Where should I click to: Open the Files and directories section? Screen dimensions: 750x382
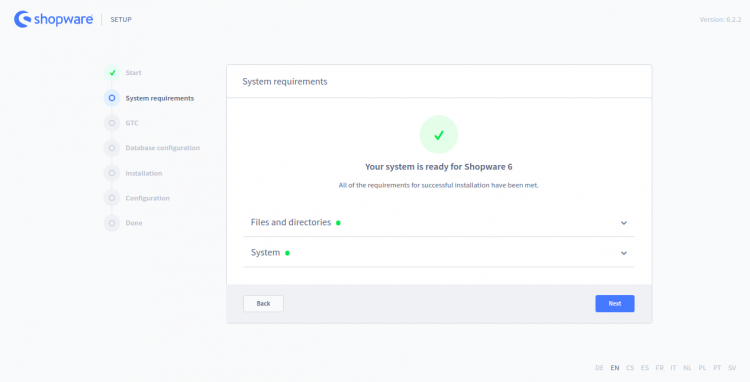[x=439, y=222]
